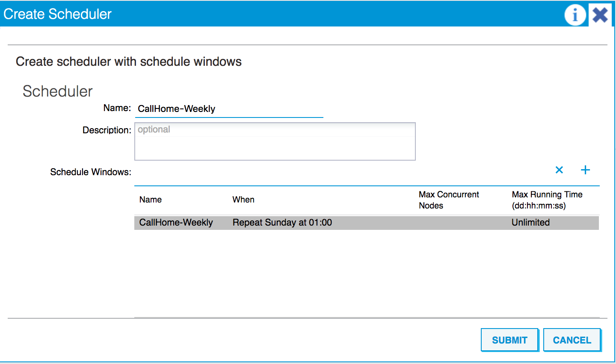Click the scheduler Name input field

tap(229, 109)
